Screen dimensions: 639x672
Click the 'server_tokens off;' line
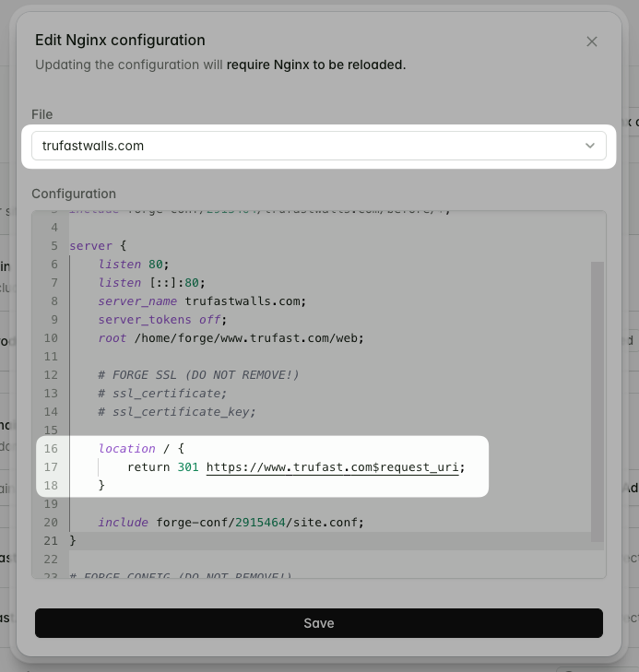162,320
